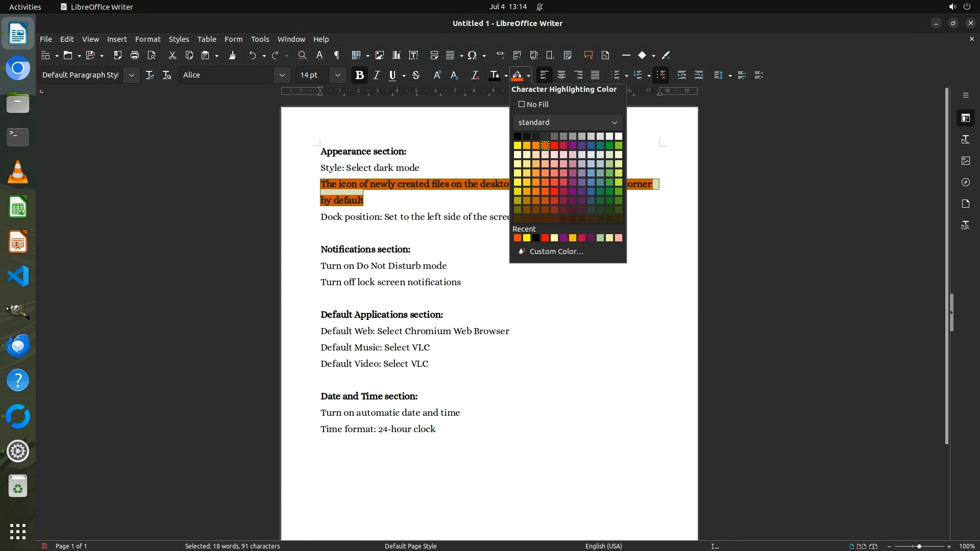Click the Clone Formatting paintbrush icon
Screen dimensions: 980x551
point(232,55)
